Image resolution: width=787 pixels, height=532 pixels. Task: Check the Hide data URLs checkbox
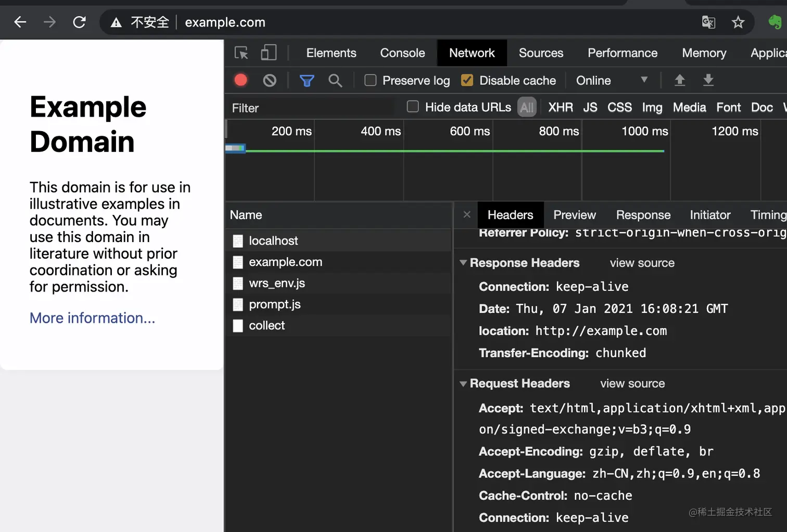coord(413,107)
